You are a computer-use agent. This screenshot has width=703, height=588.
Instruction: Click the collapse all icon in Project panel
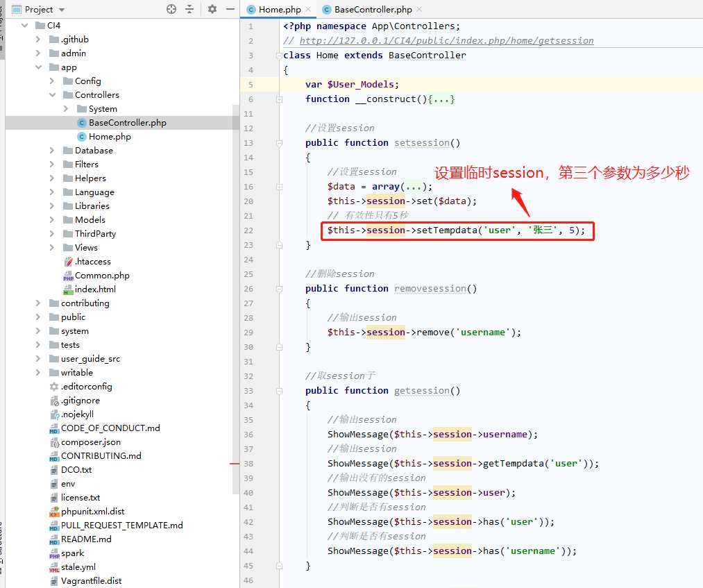click(x=189, y=9)
